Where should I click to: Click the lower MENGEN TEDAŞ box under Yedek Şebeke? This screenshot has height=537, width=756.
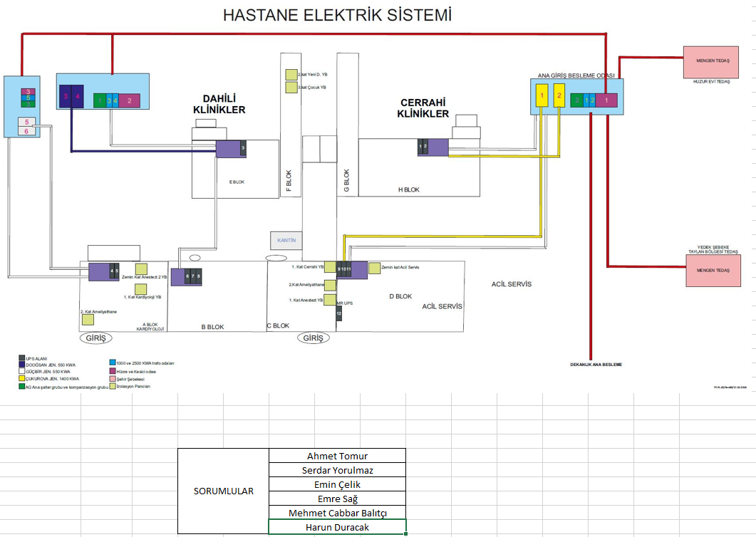(713, 271)
